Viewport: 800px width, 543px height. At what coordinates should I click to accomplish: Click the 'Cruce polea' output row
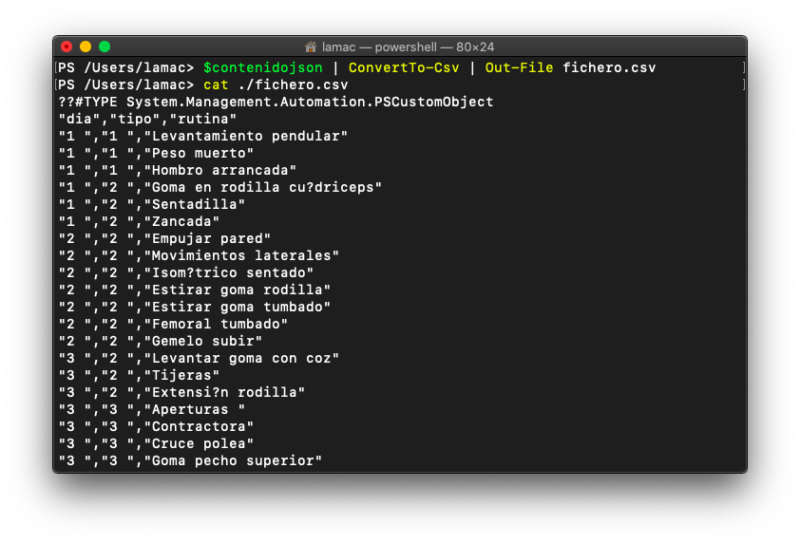pos(156,443)
